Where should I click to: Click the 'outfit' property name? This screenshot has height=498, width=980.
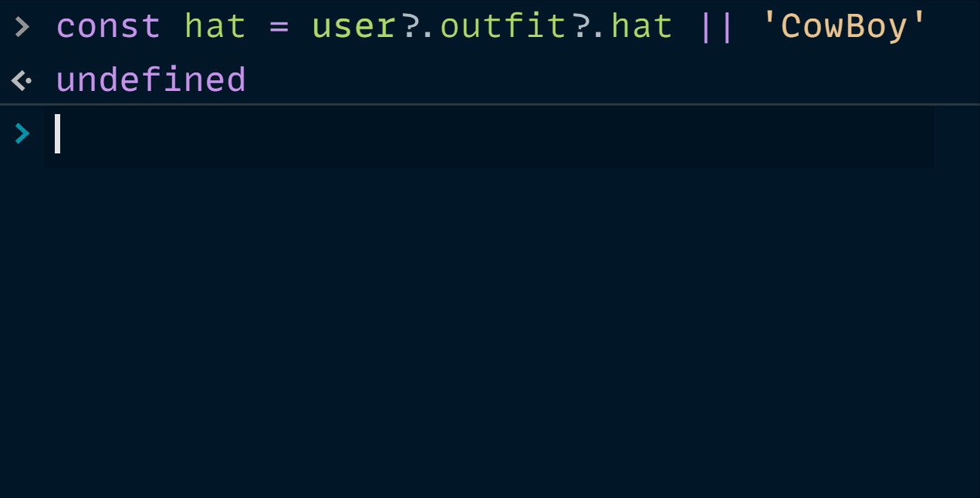(504, 27)
